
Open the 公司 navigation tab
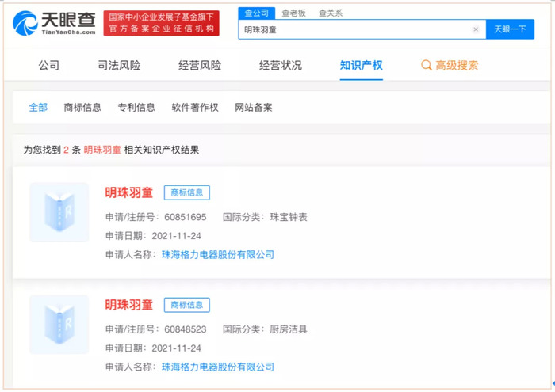click(49, 65)
